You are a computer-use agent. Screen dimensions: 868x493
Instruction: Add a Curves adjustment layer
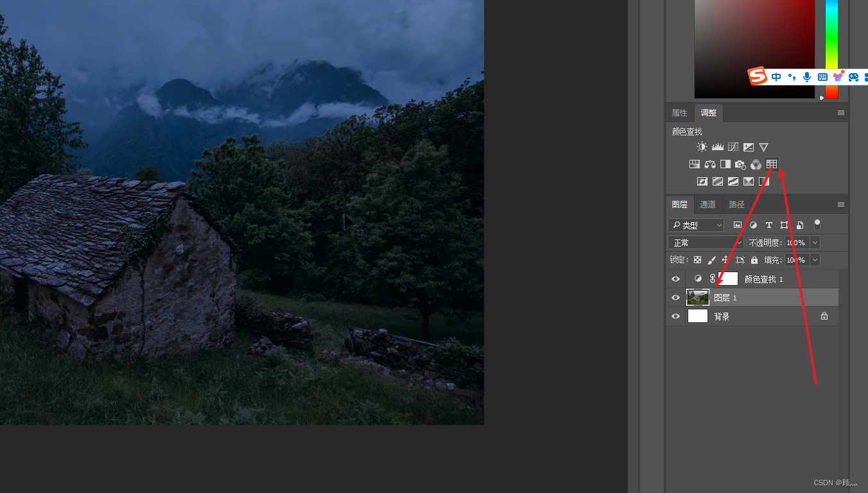coord(733,147)
